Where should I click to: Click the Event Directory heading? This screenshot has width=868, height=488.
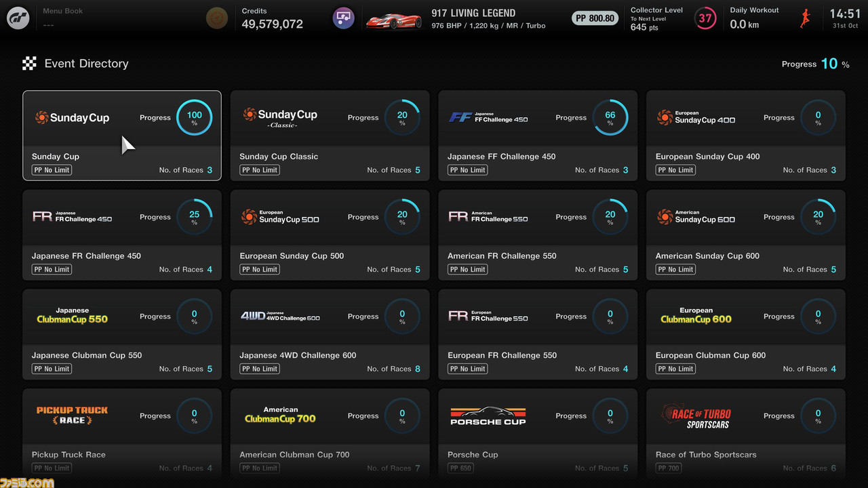[x=86, y=64]
